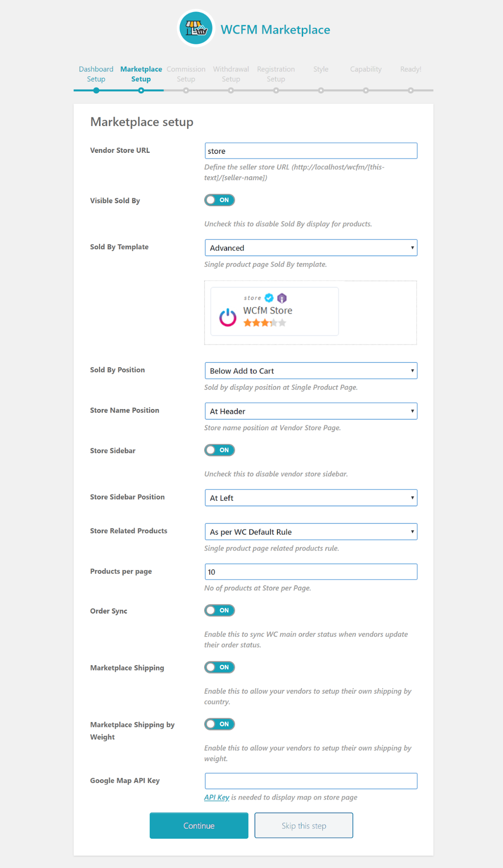Image resolution: width=503 pixels, height=868 pixels.
Task: Click the Ready! progress dot
Action: coord(410,90)
